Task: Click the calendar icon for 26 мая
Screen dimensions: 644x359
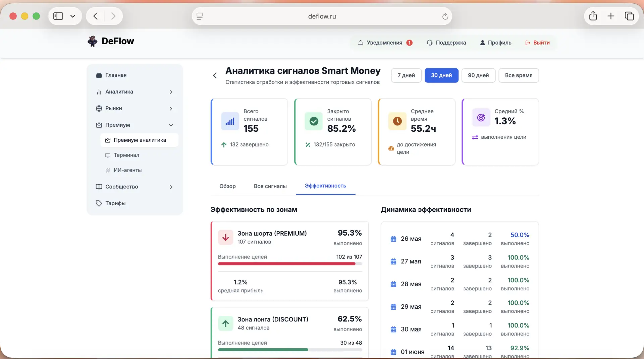Action: (393, 239)
